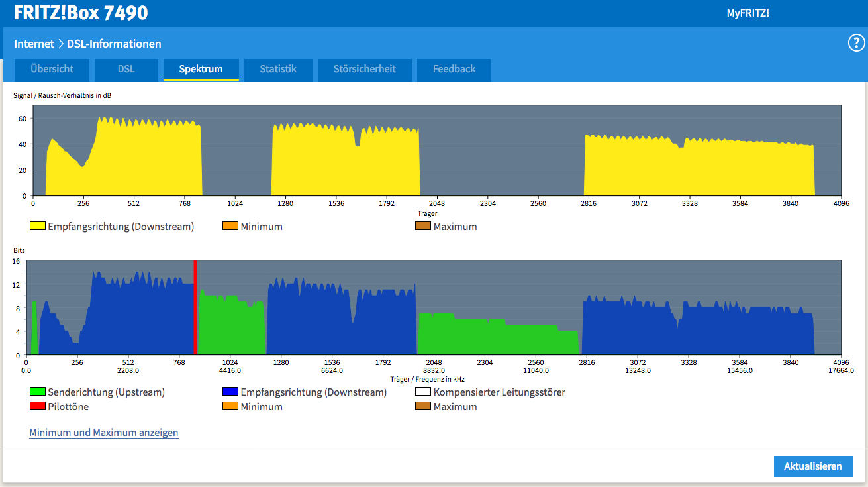
Task: Click the brown Maximum swatch under SNR chart
Action: tap(423, 226)
